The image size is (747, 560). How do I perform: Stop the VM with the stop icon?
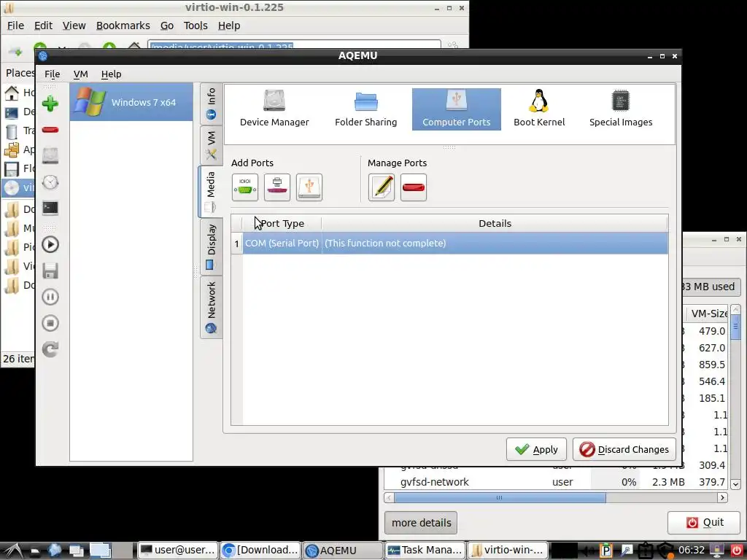[50, 323]
